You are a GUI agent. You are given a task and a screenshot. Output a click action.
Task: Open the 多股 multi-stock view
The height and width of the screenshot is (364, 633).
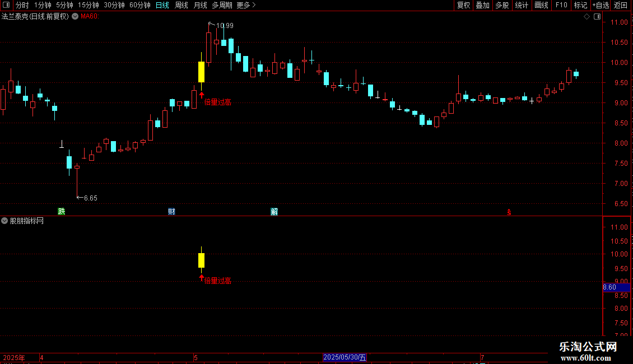coord(502,5)
